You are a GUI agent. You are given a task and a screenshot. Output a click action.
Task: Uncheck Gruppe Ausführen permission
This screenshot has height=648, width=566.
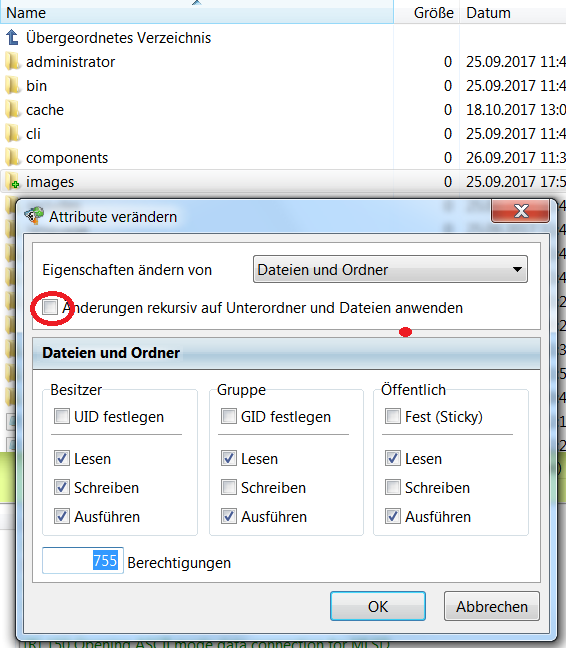tap(229, 516)
